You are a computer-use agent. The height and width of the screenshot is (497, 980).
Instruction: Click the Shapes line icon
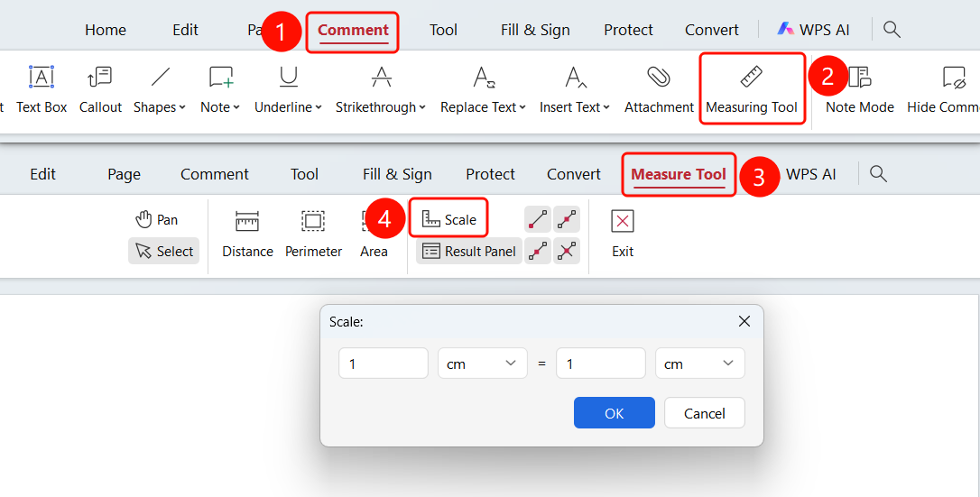coord(160,78)
